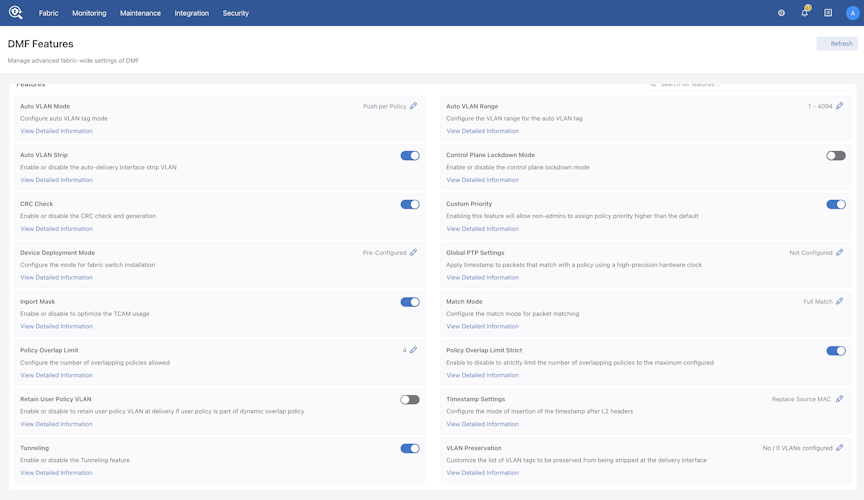View detailed information for Control Plane Lockdown Mode
Image resolution: width=864 pixels, height=500 pixels.
point(482,180)
